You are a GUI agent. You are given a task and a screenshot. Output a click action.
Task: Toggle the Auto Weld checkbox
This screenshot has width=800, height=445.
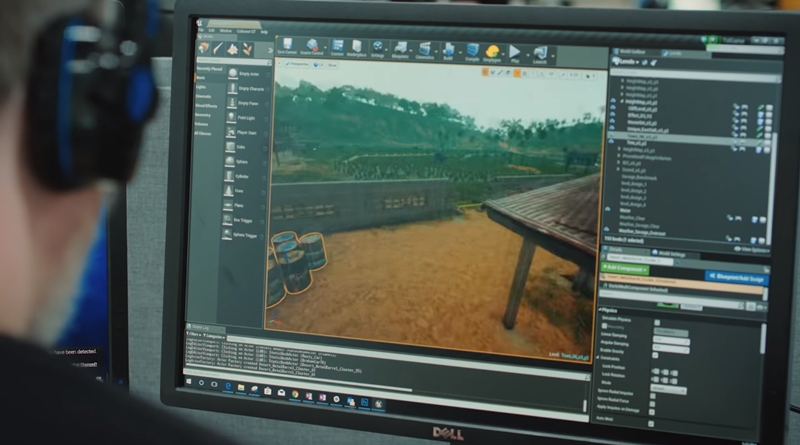651,424
